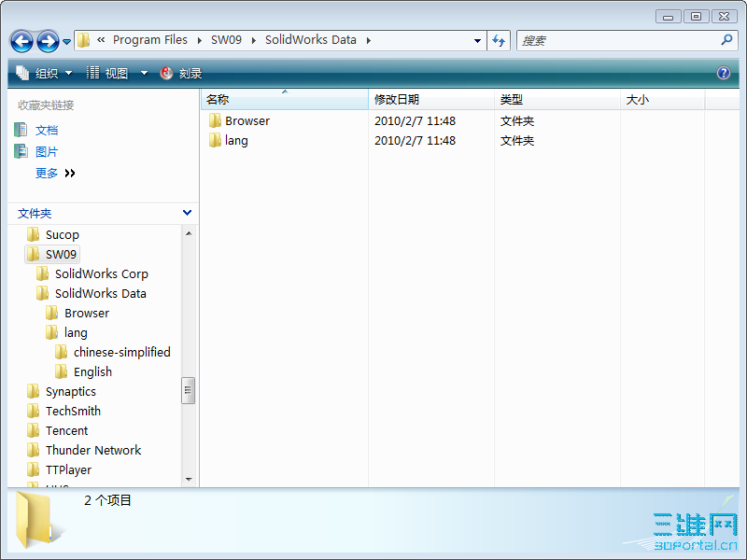The image size is (747, 560).
Task: Select lang folder icon in file list
Action: tap(215, 140)
